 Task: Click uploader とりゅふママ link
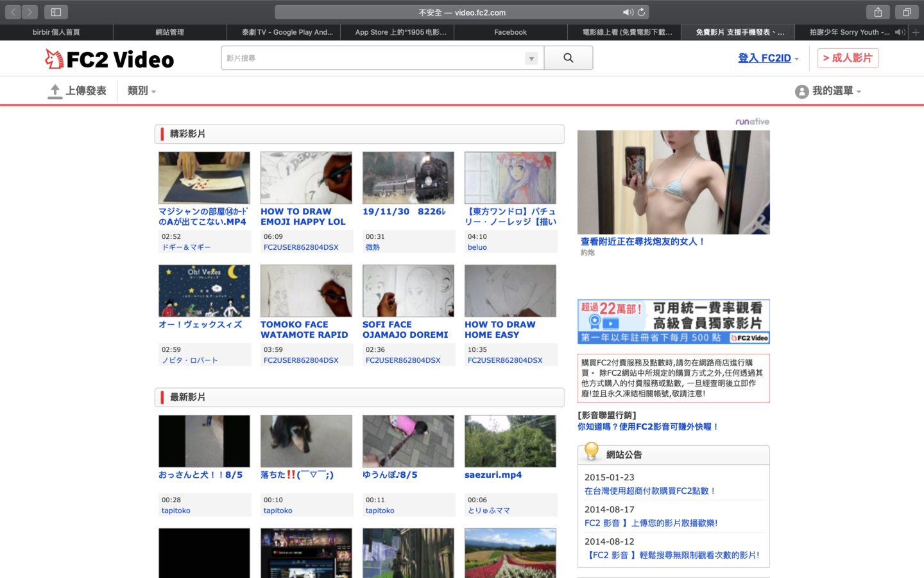(x=489, y=511)
